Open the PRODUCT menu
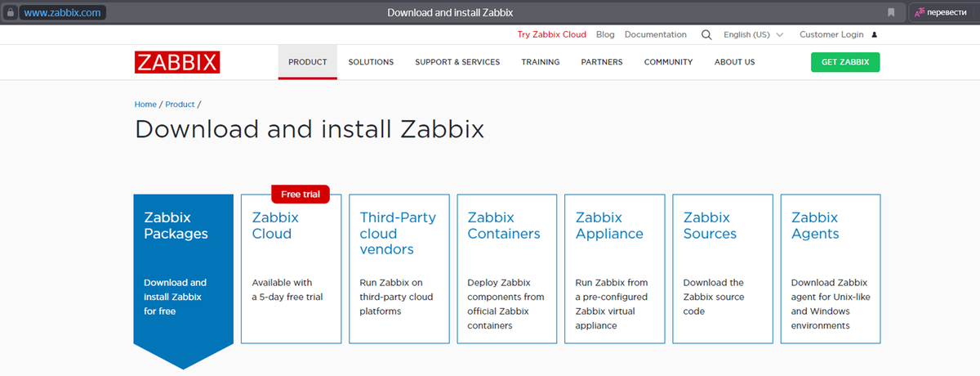Image resolution: width=980 pixels, height=376 pixels. click(308, 62)
